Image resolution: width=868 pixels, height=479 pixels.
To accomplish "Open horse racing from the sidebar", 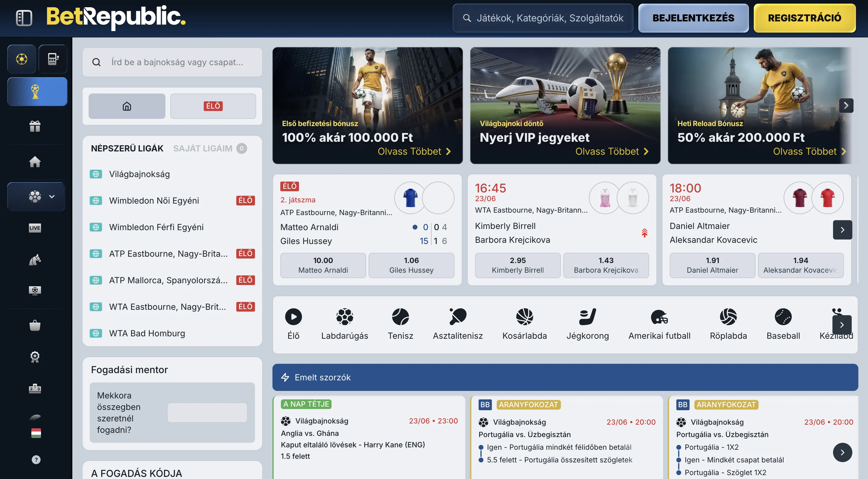I will (35, 259).
